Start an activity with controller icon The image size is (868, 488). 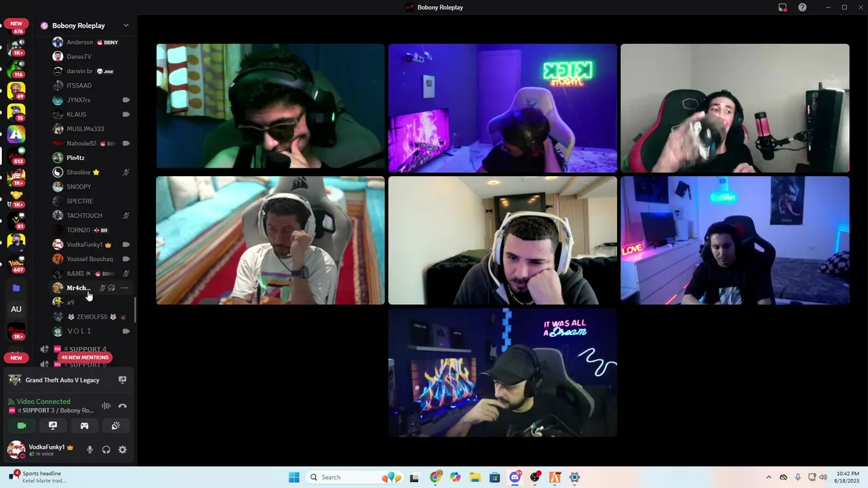click(84, 426)
